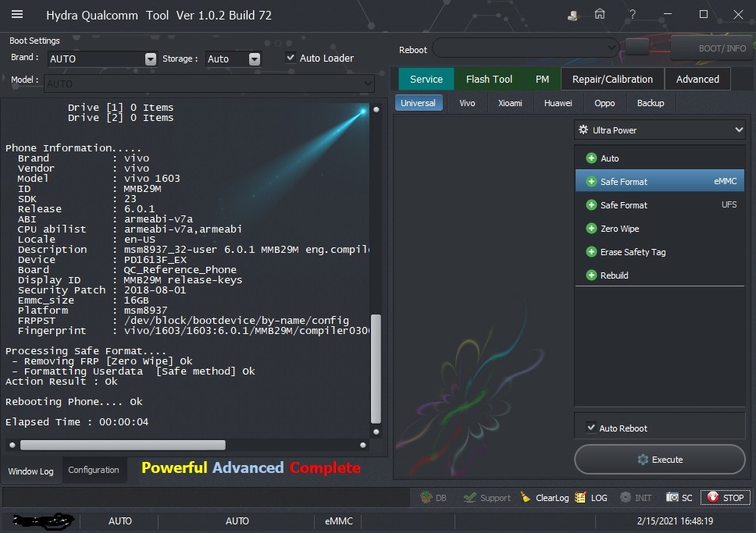Click gear icon on Execute button
756x533 pixels.
[x=643, y=460]
